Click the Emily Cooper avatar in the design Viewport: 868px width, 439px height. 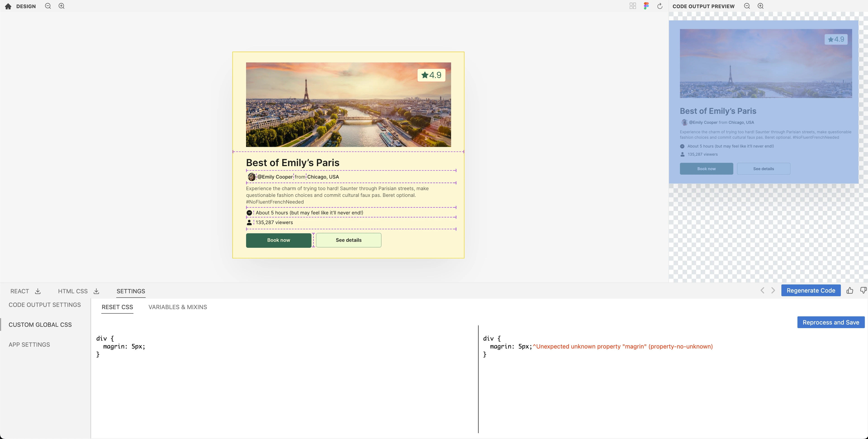point(251,177)
